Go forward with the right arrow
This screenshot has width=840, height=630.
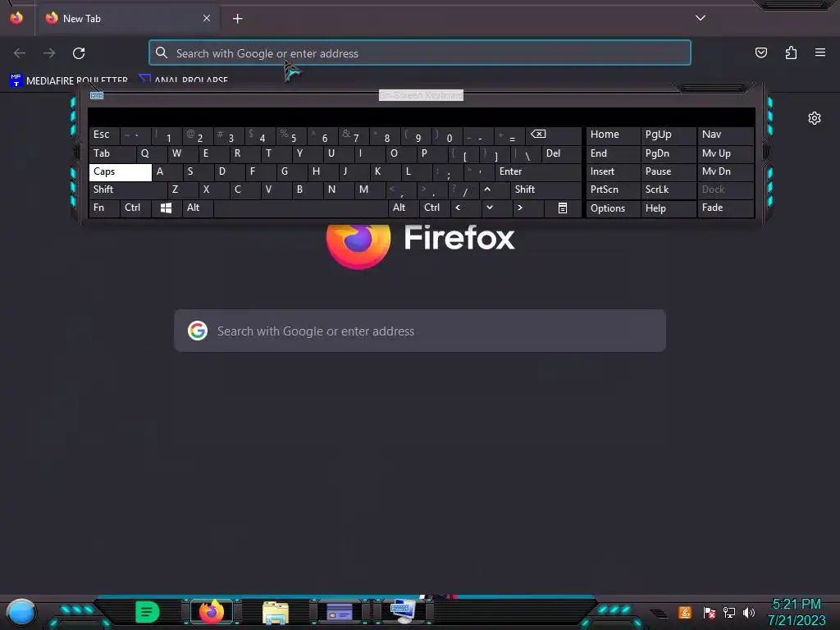[x=49, y=53]
